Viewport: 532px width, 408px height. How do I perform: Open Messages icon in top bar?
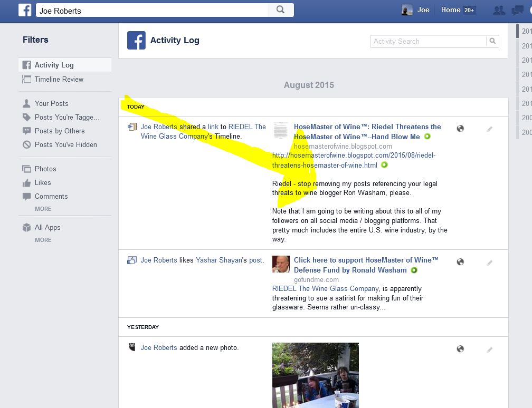pos(517,10)
